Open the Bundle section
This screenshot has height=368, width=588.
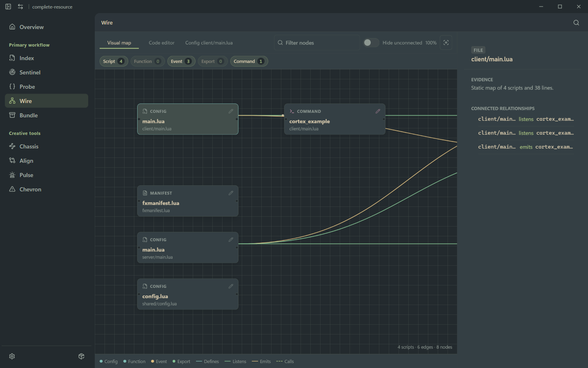[x=47, y=115]
